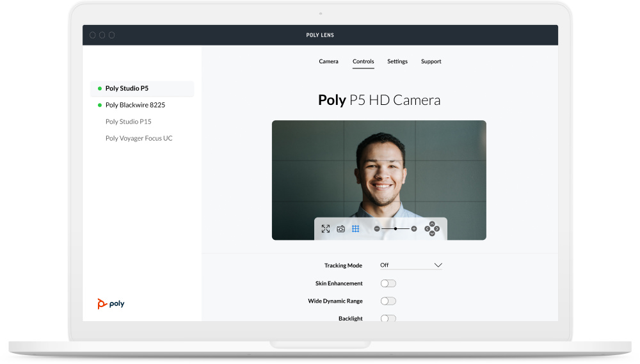Click the green status dot beside Poly Blackwire 8225

tap(100, 105)
